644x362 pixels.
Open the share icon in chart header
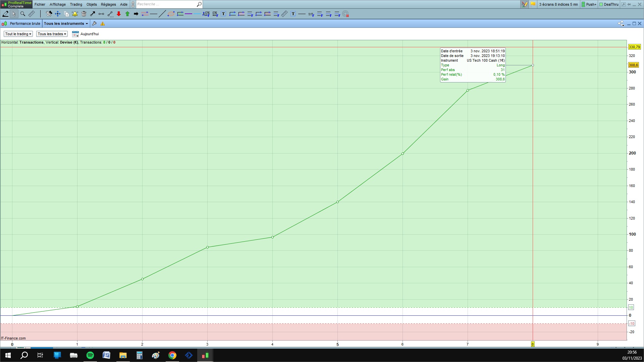click(621, 23)
